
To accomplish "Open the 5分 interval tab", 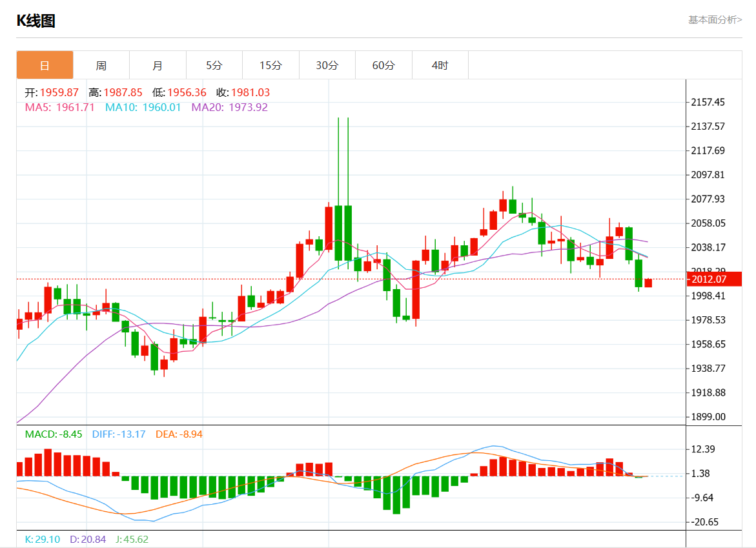I will point(214,65).
